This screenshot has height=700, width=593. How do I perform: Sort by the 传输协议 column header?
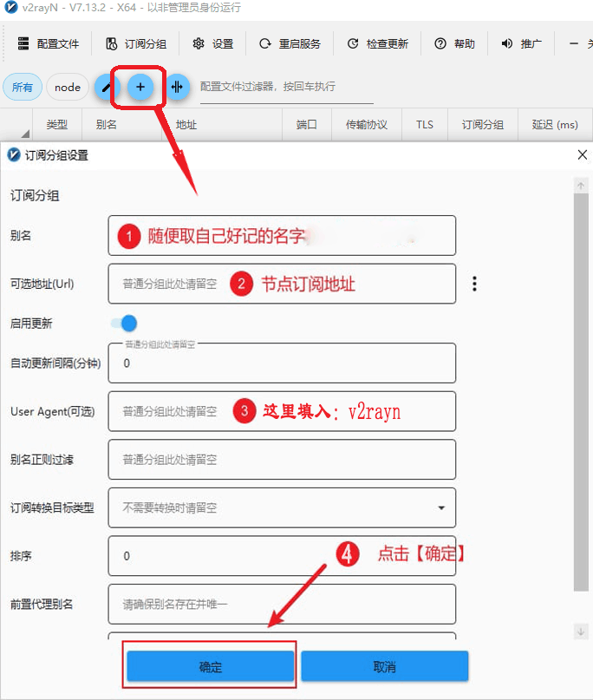click(367, 125)
